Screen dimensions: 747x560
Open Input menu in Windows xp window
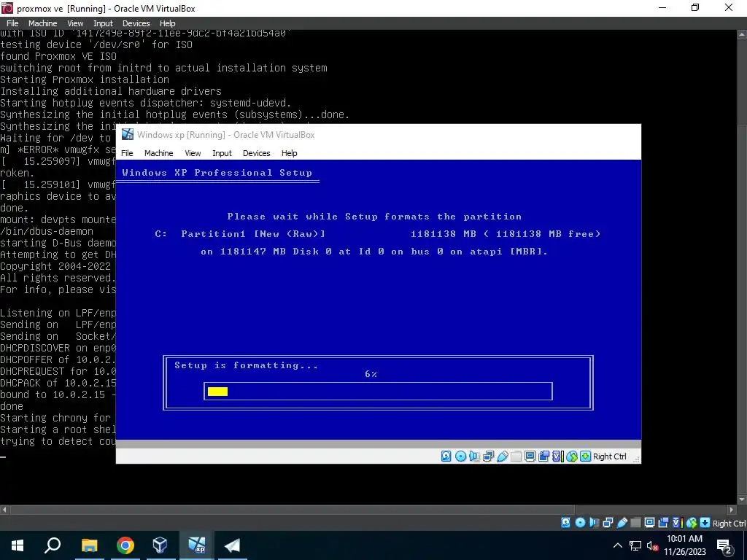pyautogui.click(x=222, y=153)
